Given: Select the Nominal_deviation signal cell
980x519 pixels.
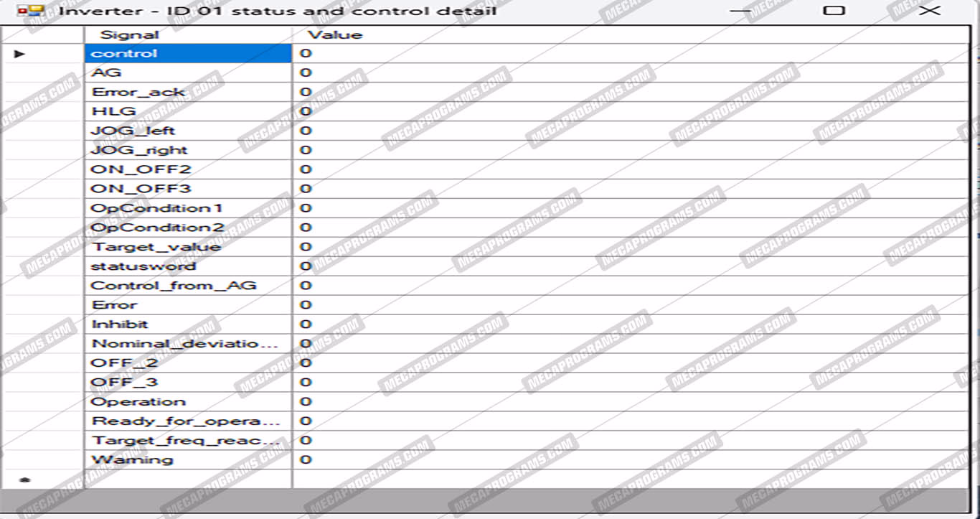Looking at the screenshot, I should 188,344.
